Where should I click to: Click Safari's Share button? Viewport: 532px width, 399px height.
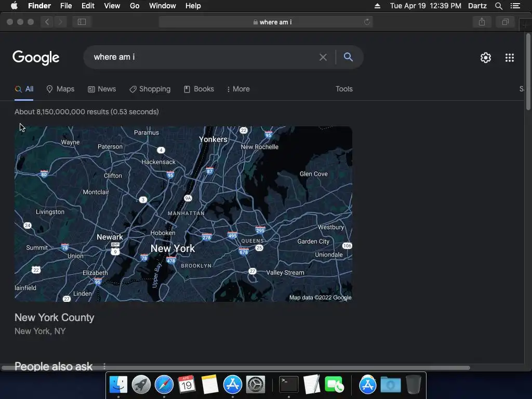(x=482, y=22)
